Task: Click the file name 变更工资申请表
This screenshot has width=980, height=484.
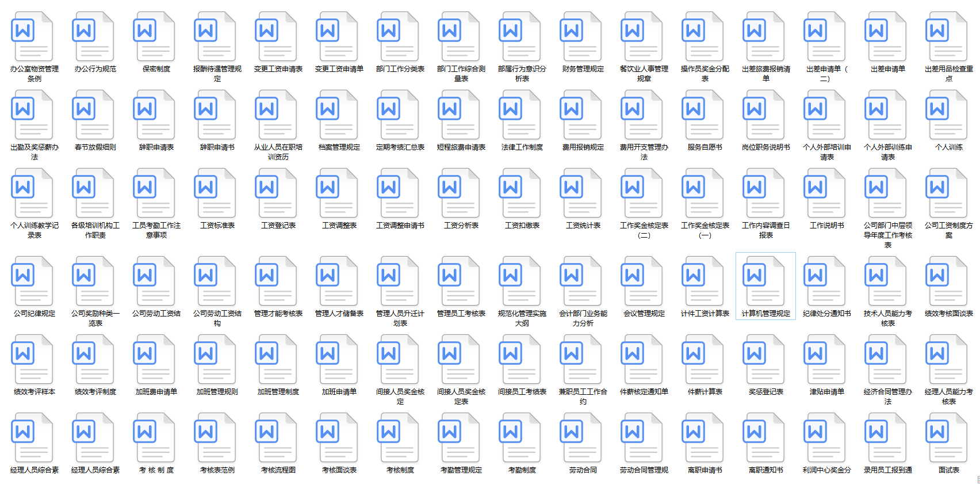Action: click(x=278, y=69)
